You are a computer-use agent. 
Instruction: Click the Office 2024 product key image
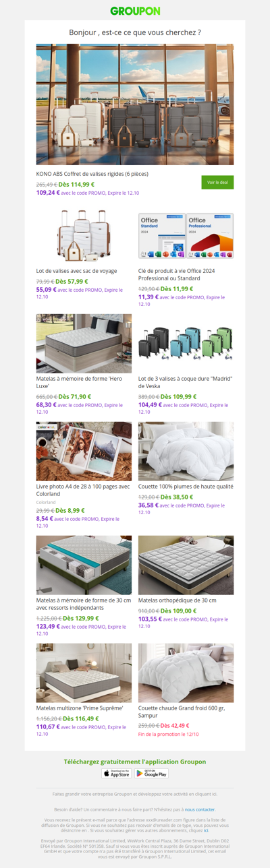186,236
